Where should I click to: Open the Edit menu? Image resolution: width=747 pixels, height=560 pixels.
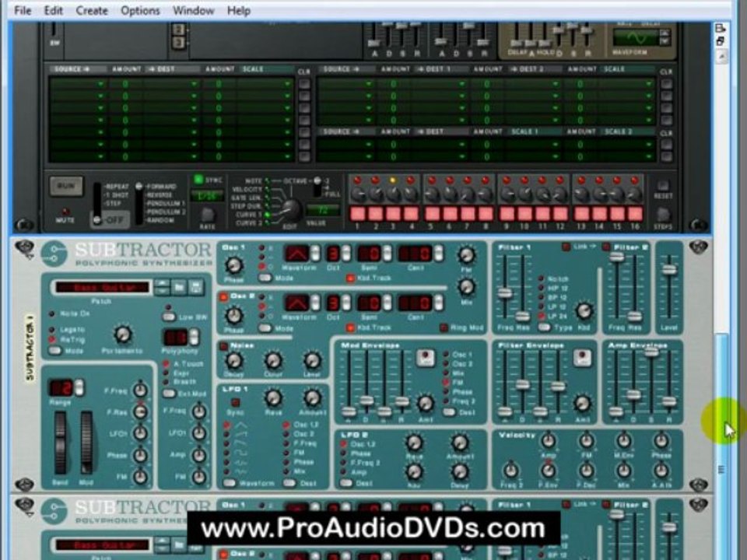[54, 10]
